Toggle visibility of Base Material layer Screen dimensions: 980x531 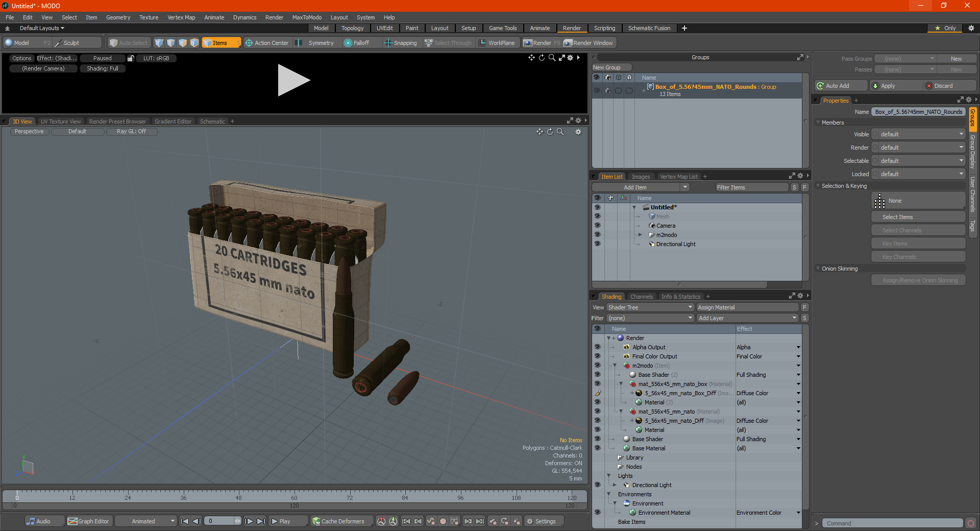pos(597,448)
